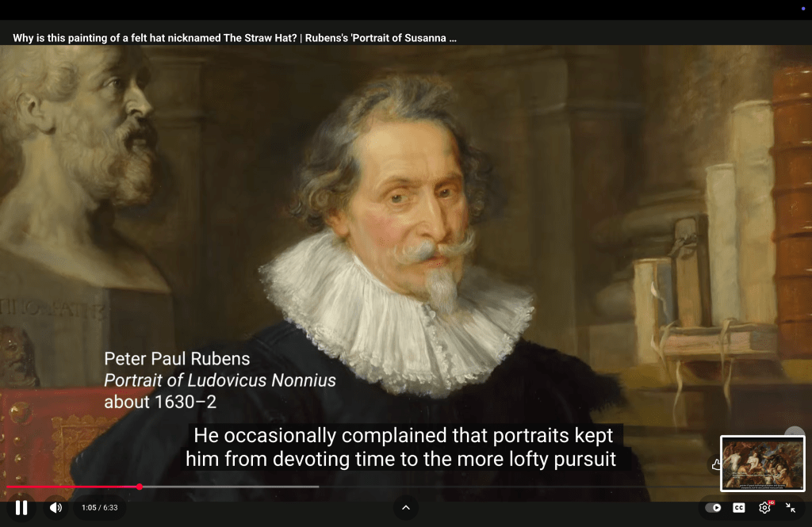The height and width of the screenshot is (527, 812).
Task: Toggle the autoplay switch off
Action: tap(713, 507)
